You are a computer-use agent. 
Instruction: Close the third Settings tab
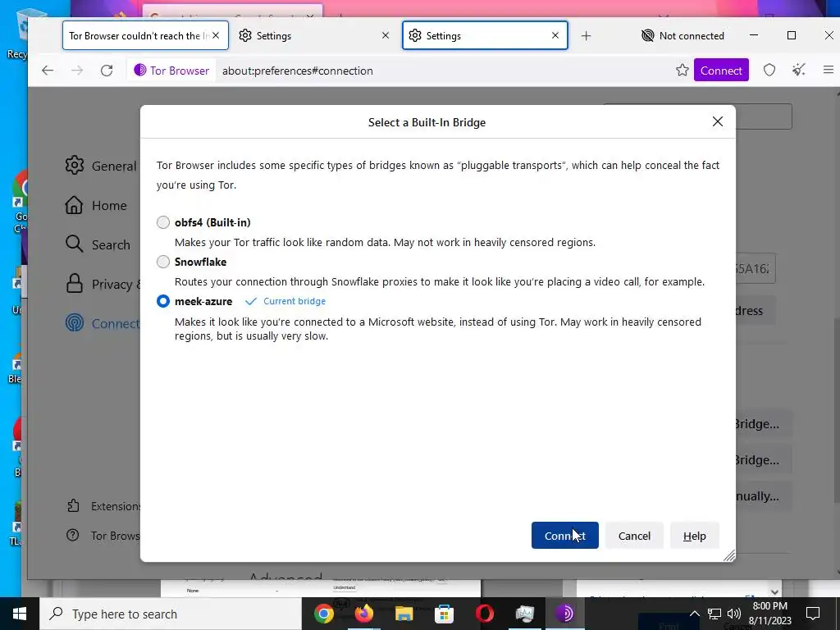555,35
